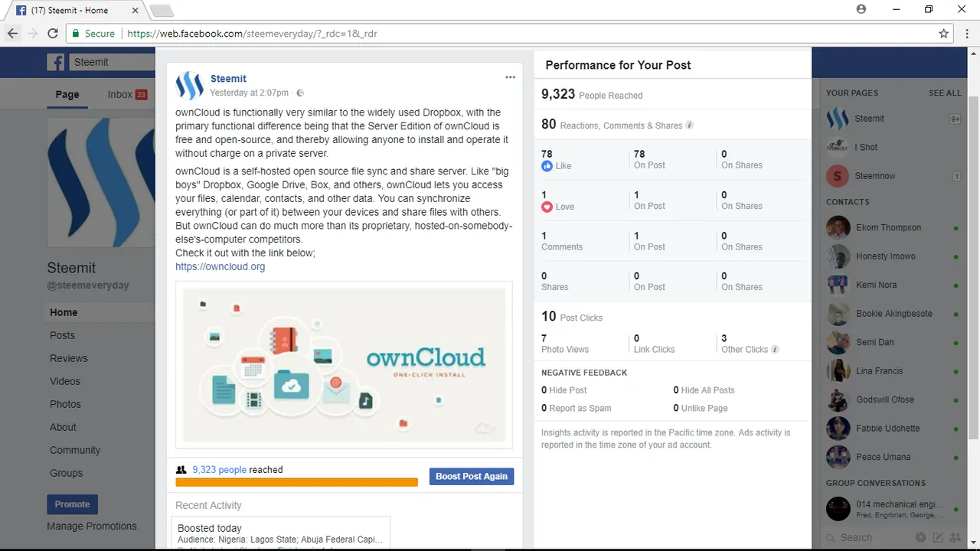Click the 1 badge next to Steemnow
Image resolution: width=980 pixels, height=551 pixels.
[x=956, y=177]
